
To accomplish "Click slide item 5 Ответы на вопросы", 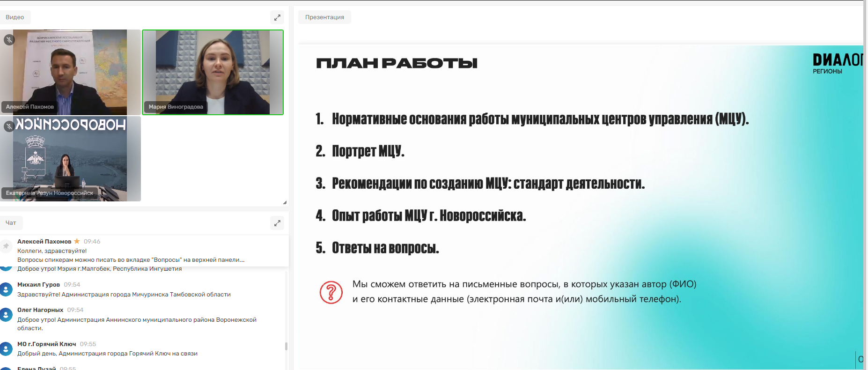I will [377, 247].
